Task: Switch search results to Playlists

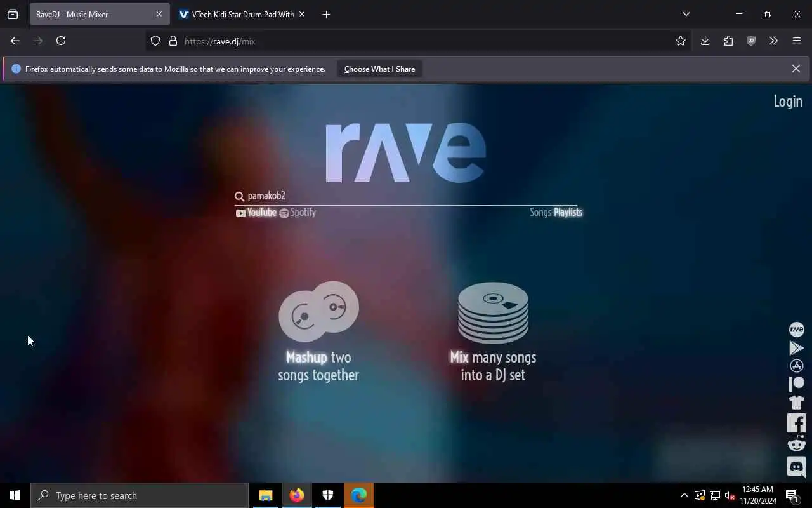Action: click(568, 212)
